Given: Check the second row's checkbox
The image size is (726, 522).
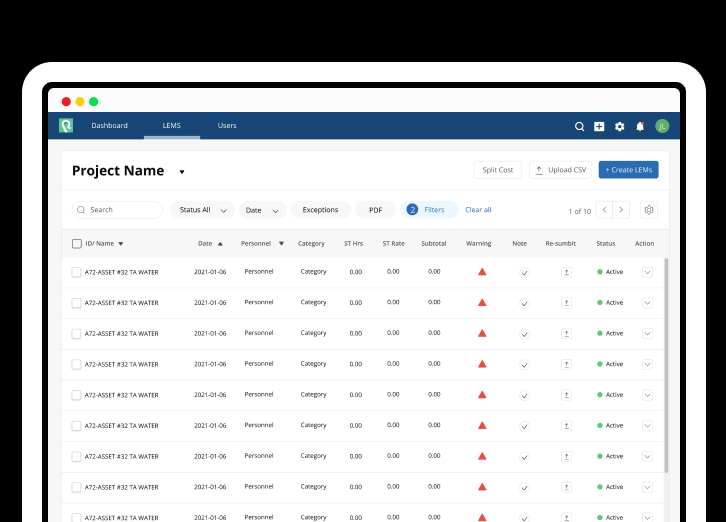Looking at the screenshot, I should [x=76, y=303].
